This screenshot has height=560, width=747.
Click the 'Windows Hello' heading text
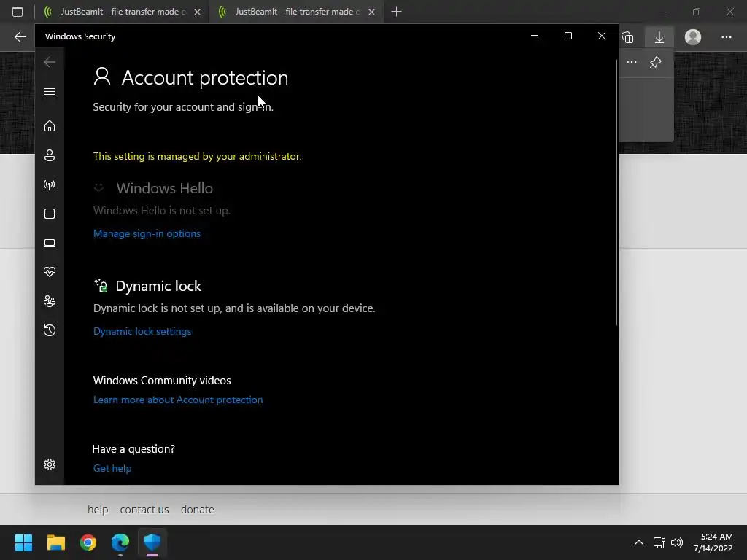click(164, 188)
